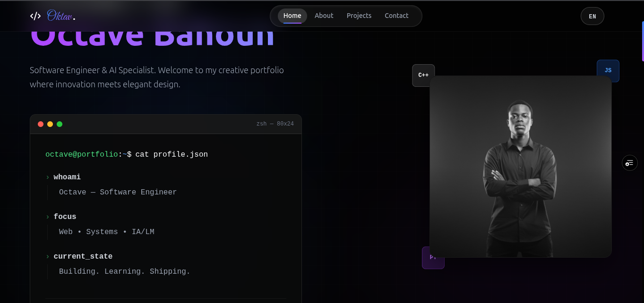The width and height of the screenshot is (644, 303).
Task: Open the floating contact list widget
Action: coord(629,163)
